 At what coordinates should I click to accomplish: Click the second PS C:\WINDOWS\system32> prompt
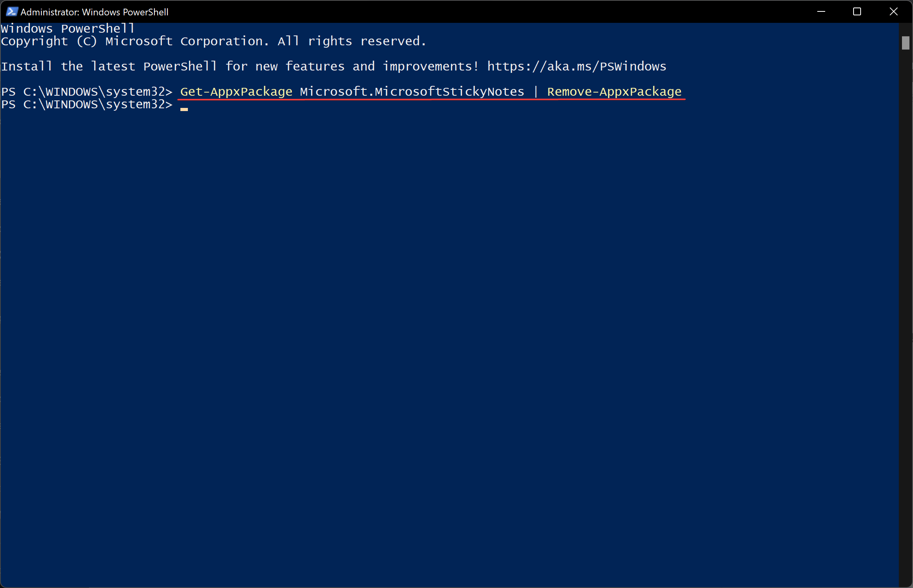point(87,104)
